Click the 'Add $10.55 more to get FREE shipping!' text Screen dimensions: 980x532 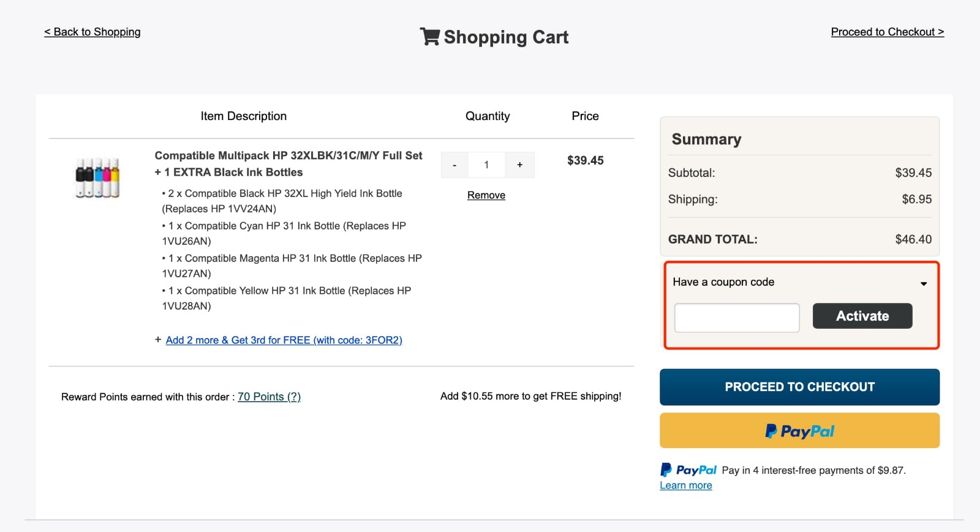point(530,396)
